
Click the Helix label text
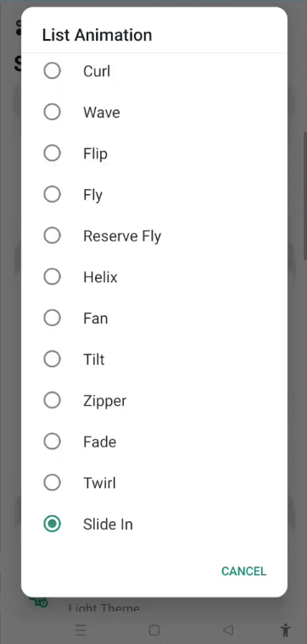[100, 277]
